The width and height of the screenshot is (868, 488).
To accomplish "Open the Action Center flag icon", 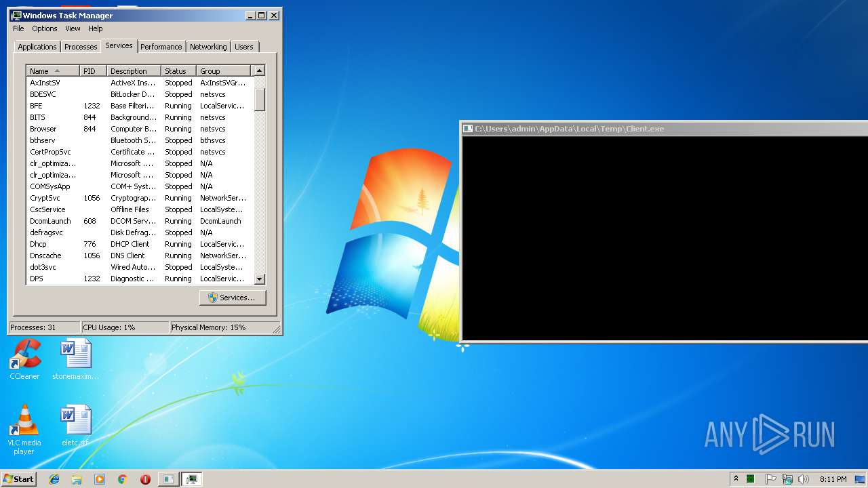I will (x=770, y=479).
